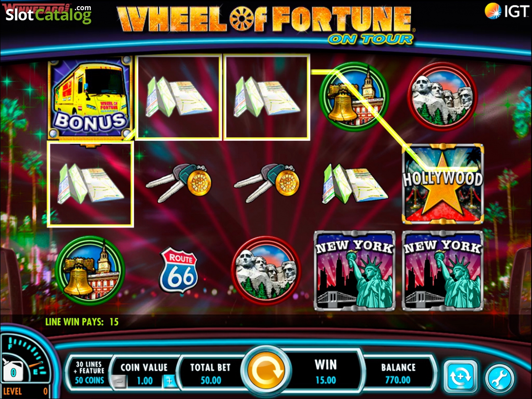Click the Route 66 shield symbol
532x399 pixels.
coord(179,270)
